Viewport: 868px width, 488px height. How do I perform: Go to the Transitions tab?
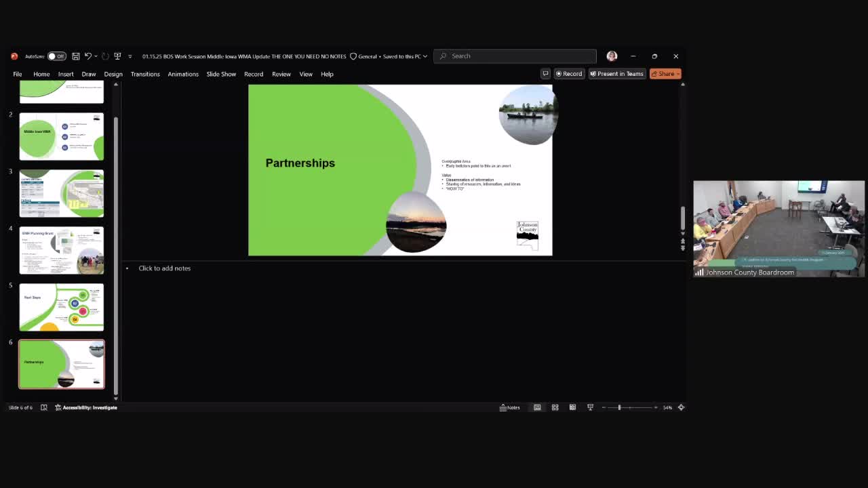145,74
